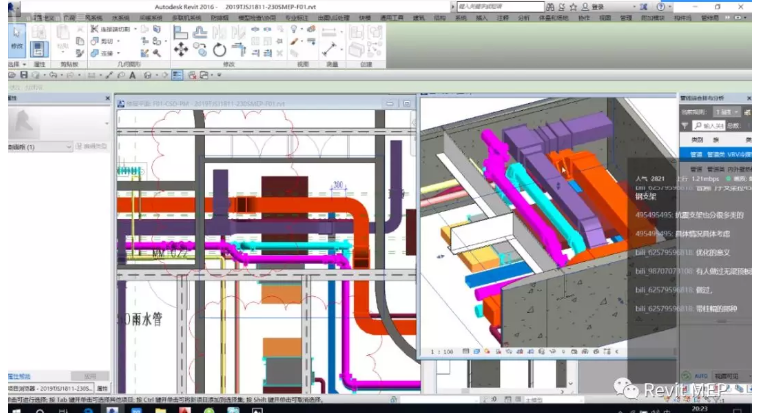The height and width of the screenshot is (413, 762).
Task: Click the Text 'A' quick access icon
Action: point(131,75)
